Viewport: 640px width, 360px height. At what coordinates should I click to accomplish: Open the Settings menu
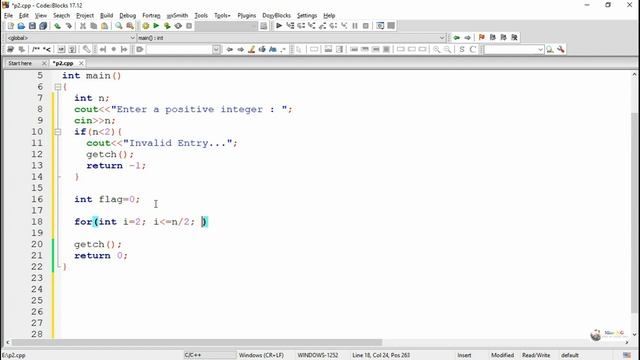307,16
